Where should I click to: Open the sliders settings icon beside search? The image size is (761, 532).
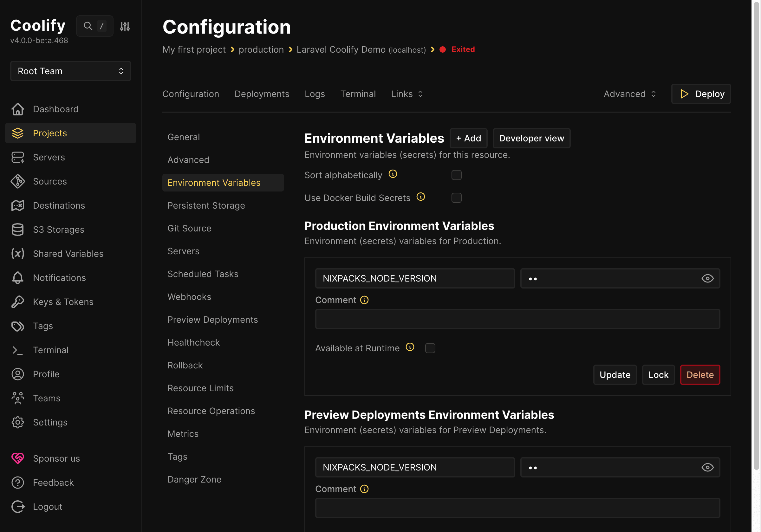coord(125,26)
